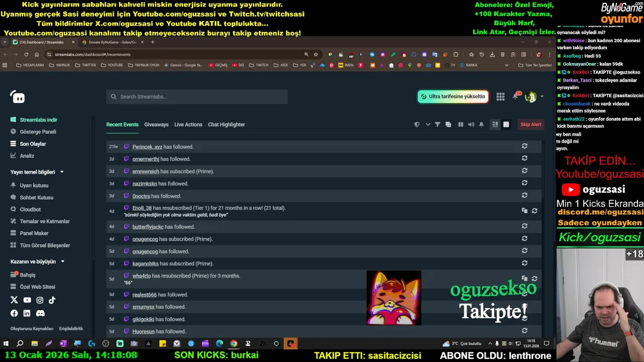Viewport: 644px width, 362px height.
Task: Switch to the Recent Events tab
Action: coord(122,125)
